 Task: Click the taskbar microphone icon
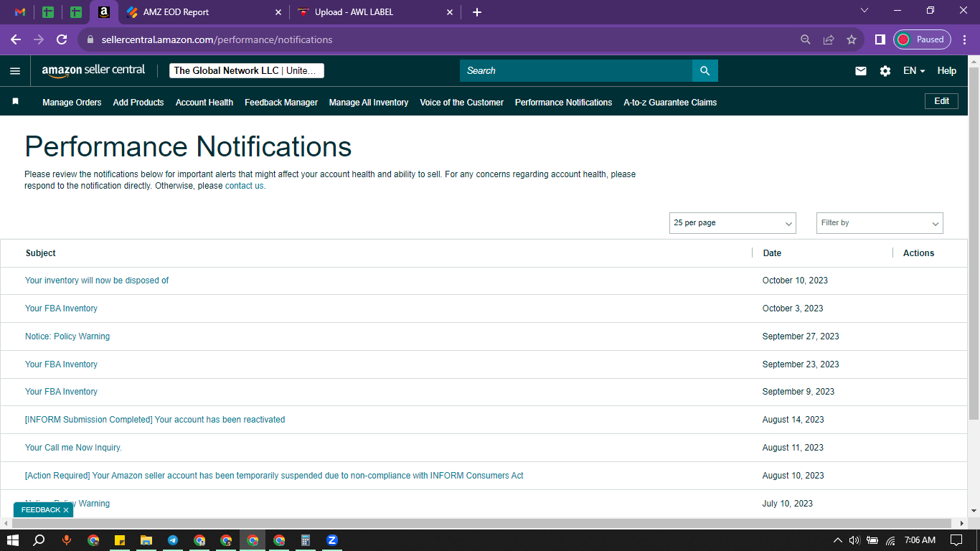tap(67, 540)
